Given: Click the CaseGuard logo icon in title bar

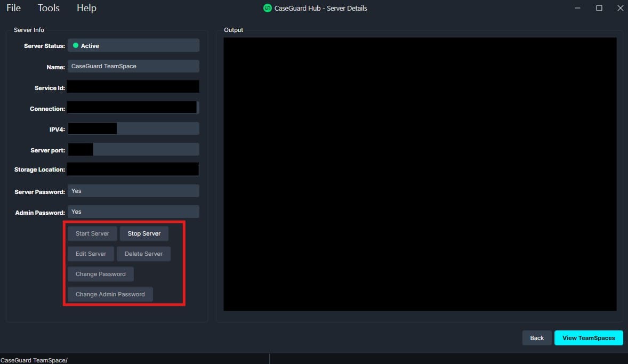Looking at the screenshot, I should 268,8.
